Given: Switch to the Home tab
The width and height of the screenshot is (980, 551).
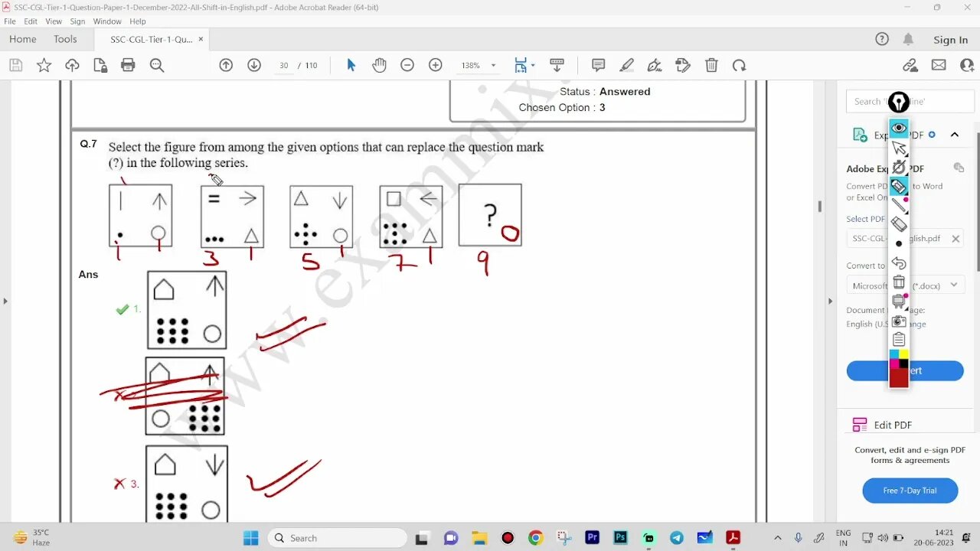Looking at the screenshot, I should [x=23, y=39].
